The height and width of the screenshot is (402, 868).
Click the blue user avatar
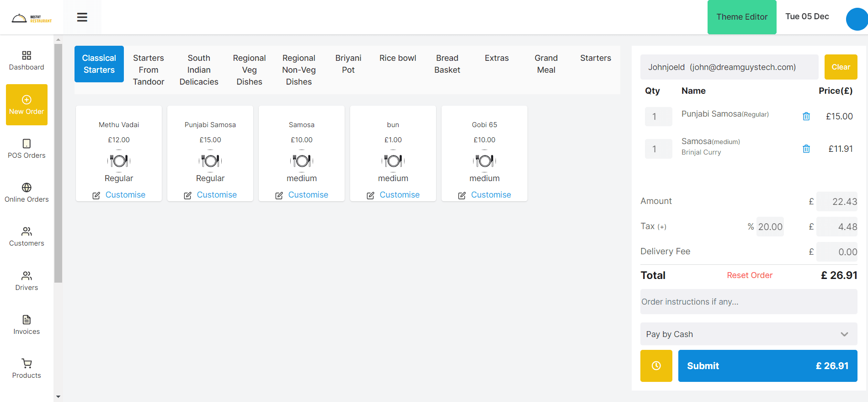tap(857, 19)
